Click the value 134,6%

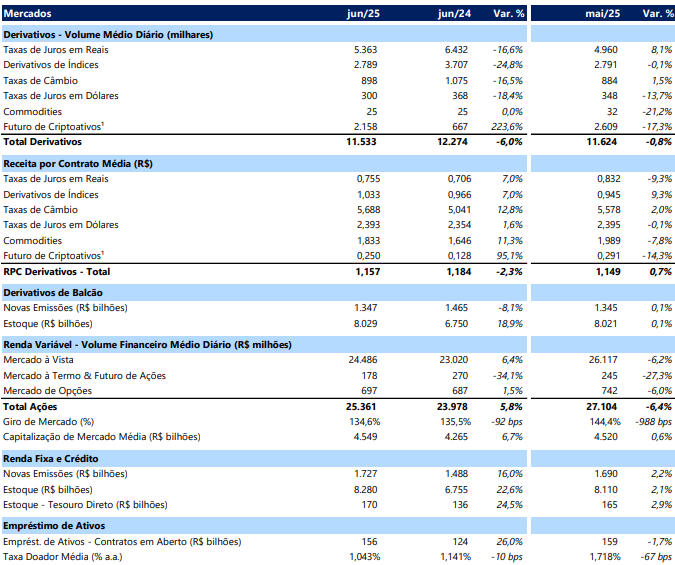tap(365, 422)
